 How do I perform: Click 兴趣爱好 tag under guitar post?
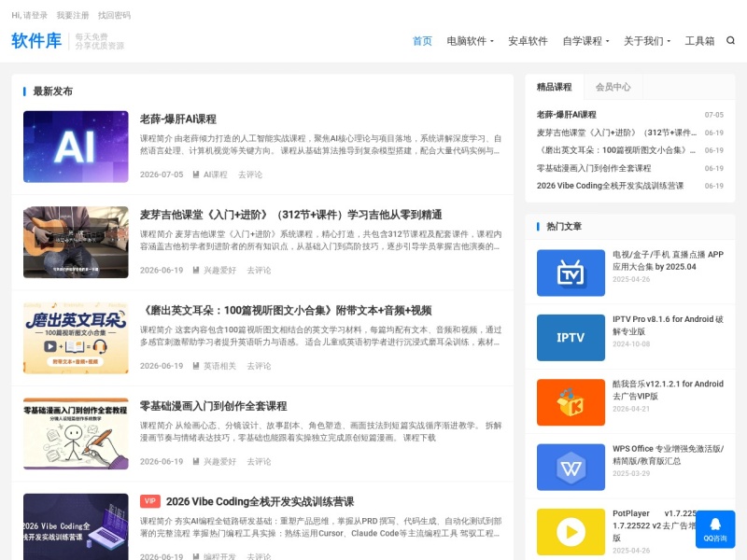tap(220, 270)
